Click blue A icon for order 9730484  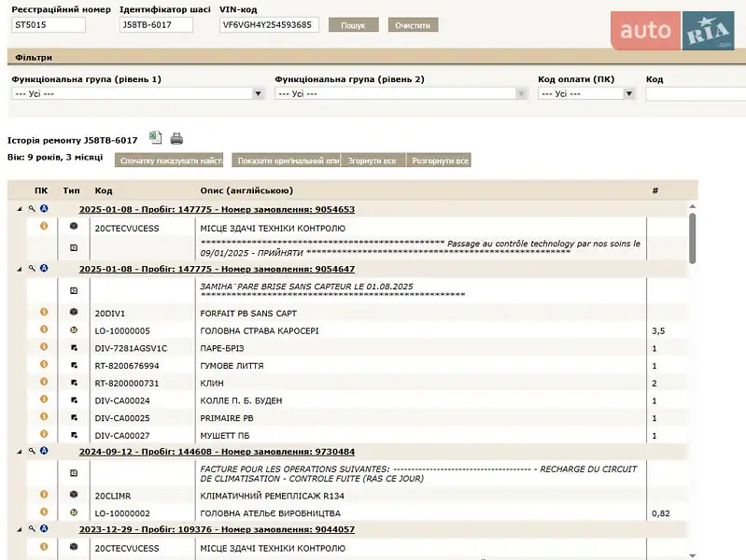[43, 450]
